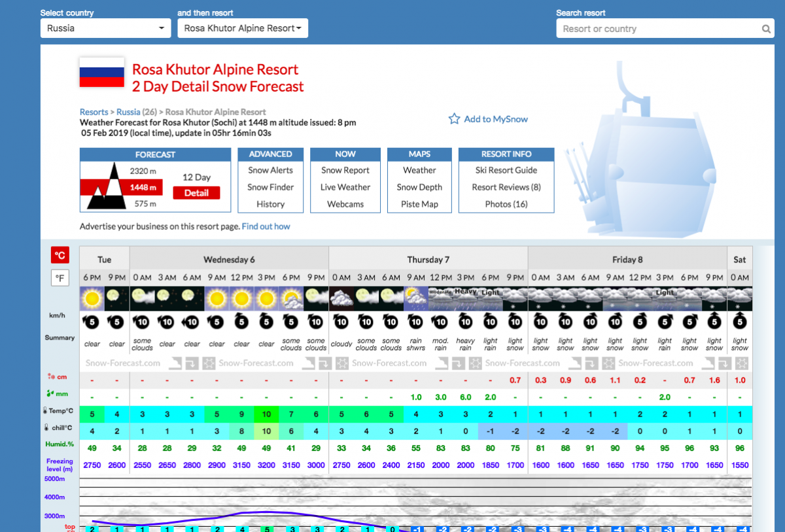785x532 pixels.
Task: Click the Thursday 3 PM rain 6.0 value
Action: click(x=465, y=397)
